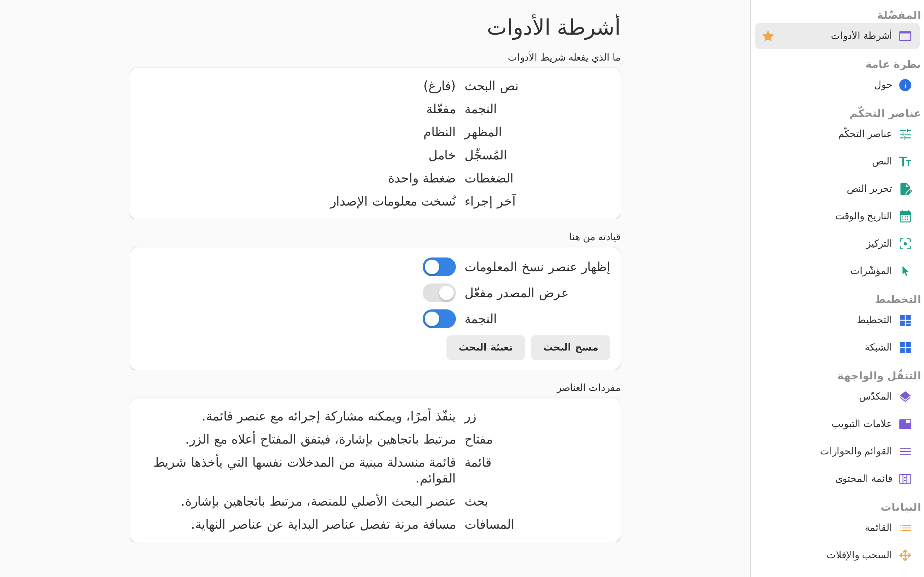Enable عرض المصدر مفعّل switch
The height and width of the screenshot is (577, 924).
tap(439, 293)
